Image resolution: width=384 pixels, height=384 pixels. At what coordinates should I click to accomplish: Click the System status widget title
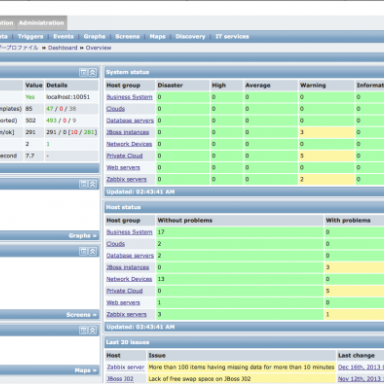click(127, 72)
